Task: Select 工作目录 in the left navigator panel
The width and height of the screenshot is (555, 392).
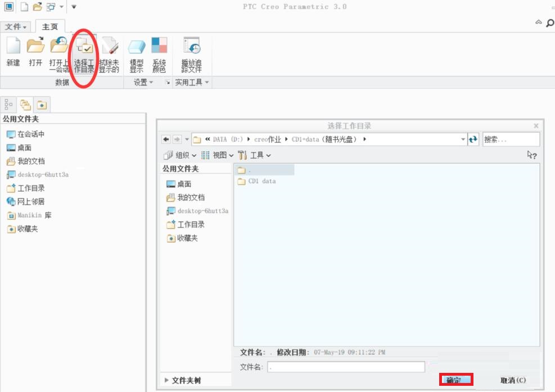Action: click(x=30, y=188)
